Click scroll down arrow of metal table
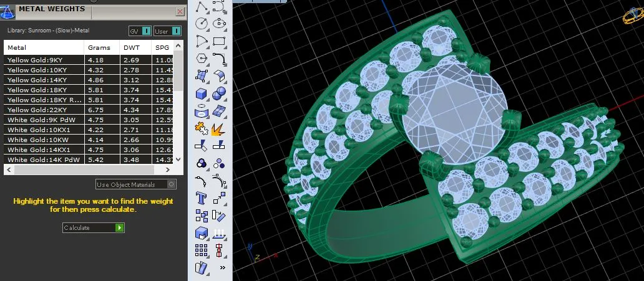The image size is (644, 281). click(x=178, y=160)
